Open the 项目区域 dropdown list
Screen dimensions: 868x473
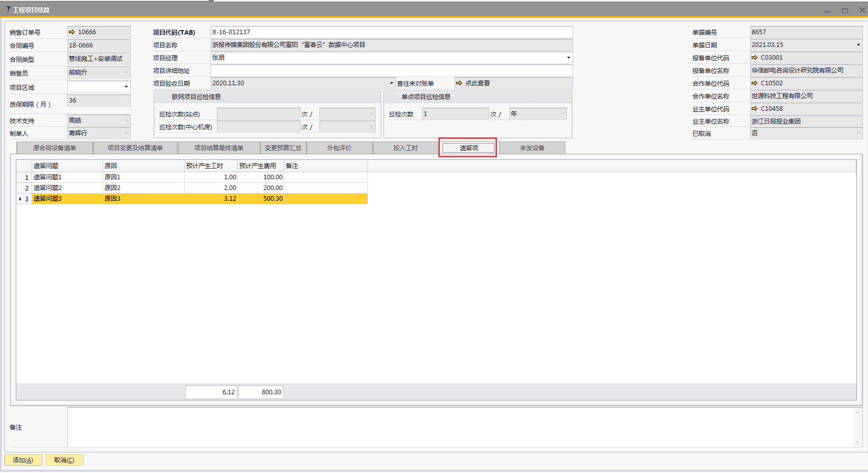[126, 87]
